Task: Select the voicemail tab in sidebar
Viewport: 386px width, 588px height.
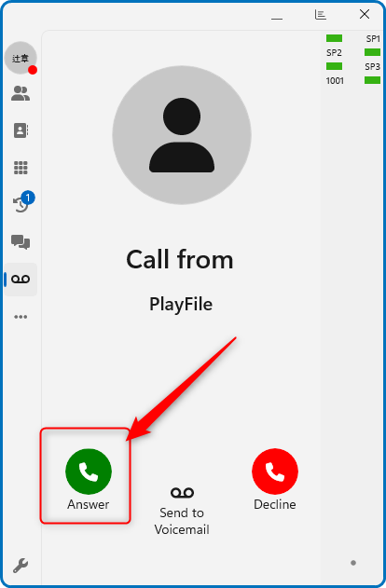Action: click(21, 280)
